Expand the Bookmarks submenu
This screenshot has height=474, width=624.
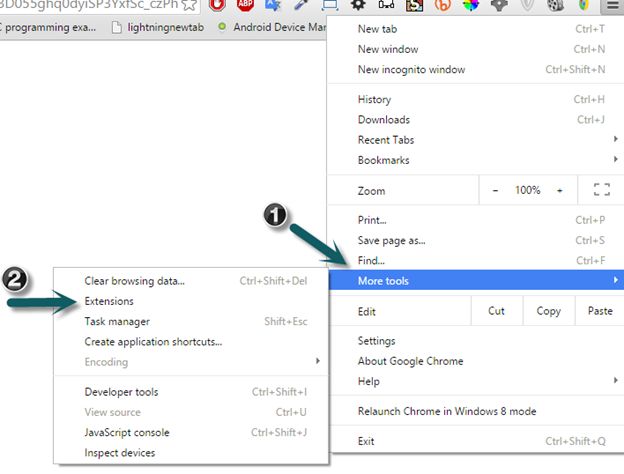(476, 160)
